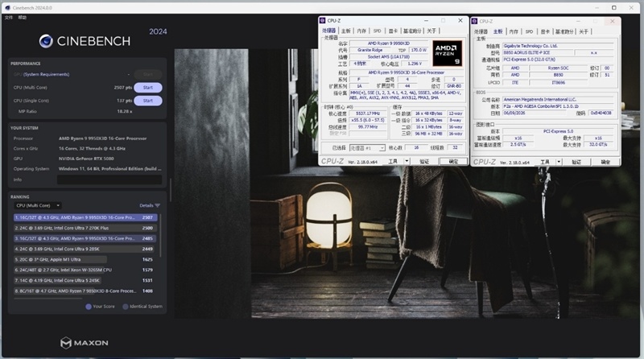Image resolution: width=644 pixels, height=359 pixels.
Task: Expand 工具 dropdown arrow in right CPU-Z window
Action: click(559, 163)
